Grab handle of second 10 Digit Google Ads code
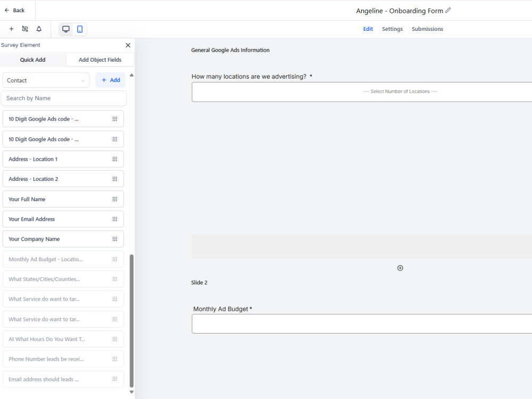 (x=115, y=139)
